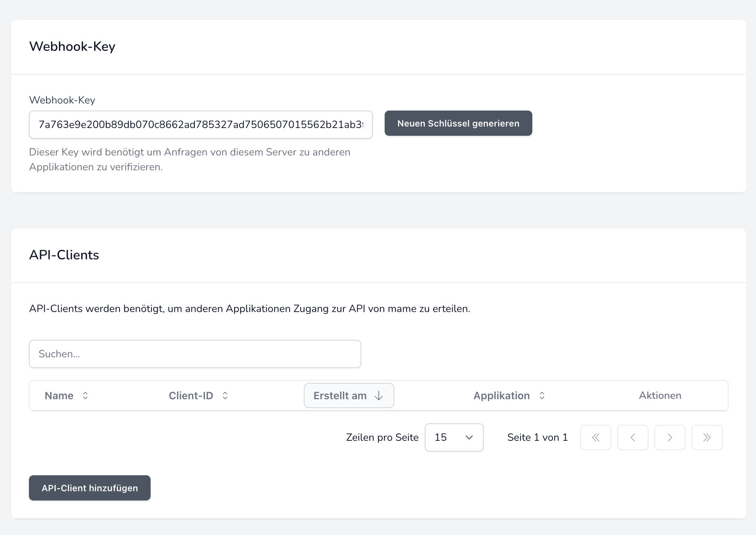Click Neuen Schlüssel generieren button
Image resolution: width=756 pixels, height=535 pixels.
pos(458,123)
